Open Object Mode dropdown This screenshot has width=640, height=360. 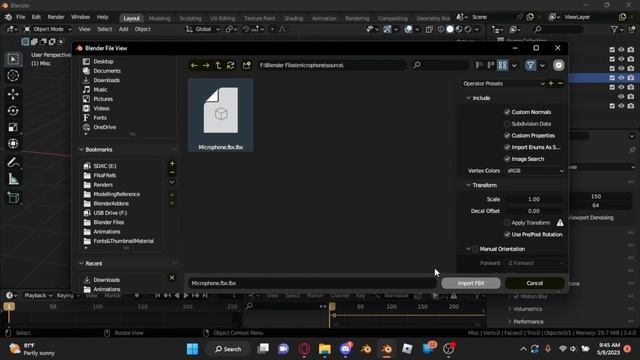48,29
